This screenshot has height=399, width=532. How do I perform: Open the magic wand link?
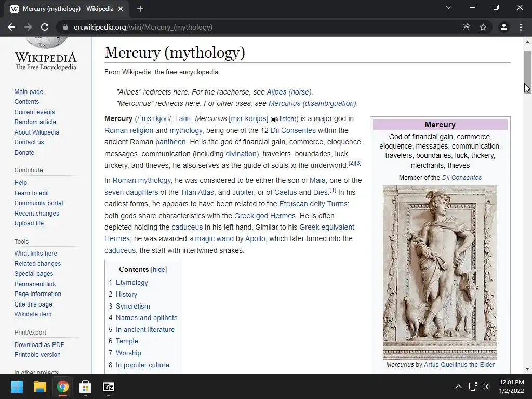click(x=214, y=238)
